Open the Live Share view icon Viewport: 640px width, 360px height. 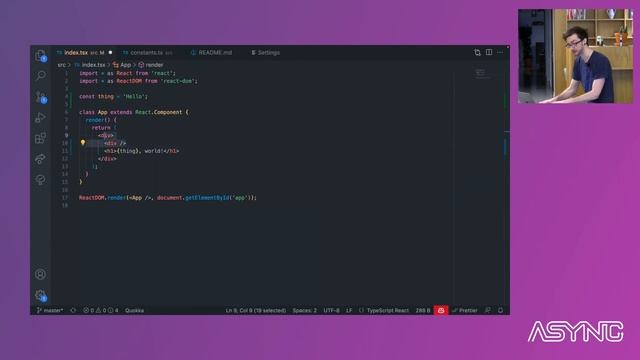pos(40,159)
